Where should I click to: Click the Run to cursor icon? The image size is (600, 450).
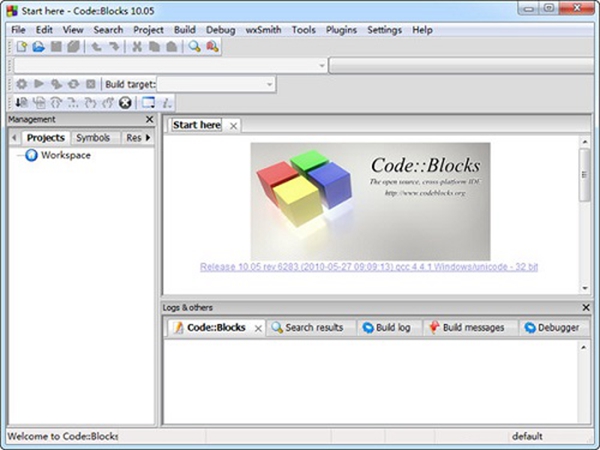(39, 102)
